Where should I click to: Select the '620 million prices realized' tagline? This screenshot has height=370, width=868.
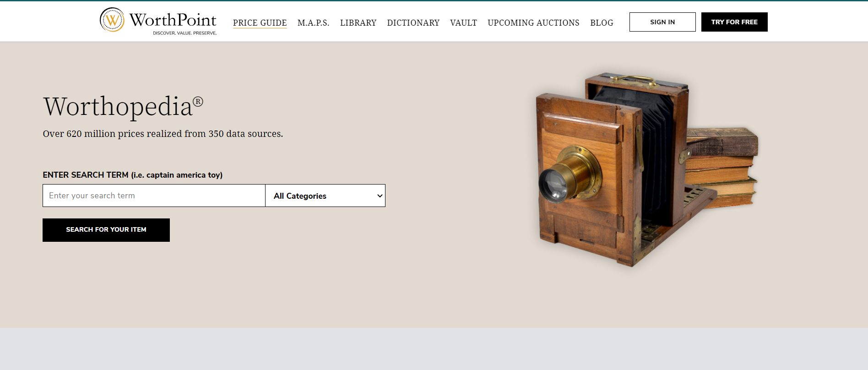click(x=163, y=134)
